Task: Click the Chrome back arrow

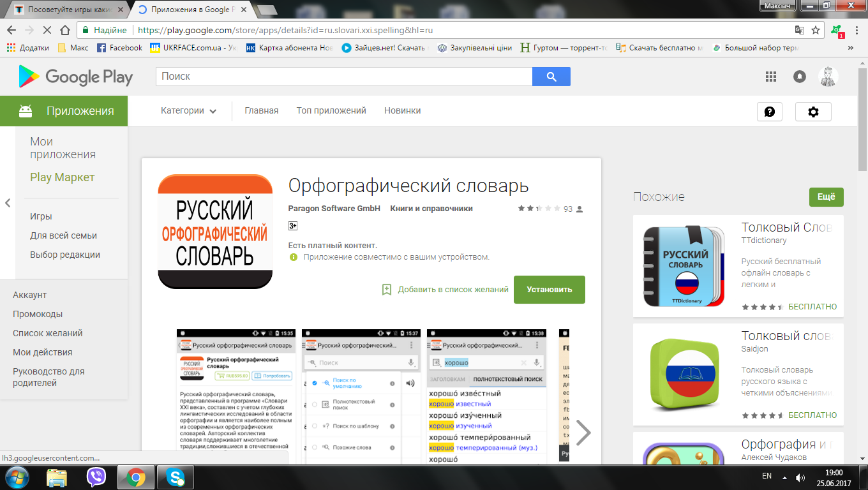Action: click(11, 30)
